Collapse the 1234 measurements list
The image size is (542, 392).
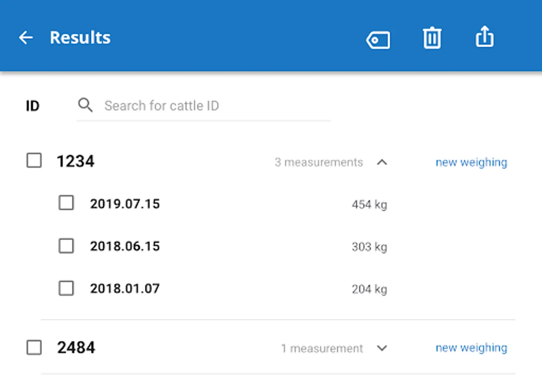click(x=382, y=162)
